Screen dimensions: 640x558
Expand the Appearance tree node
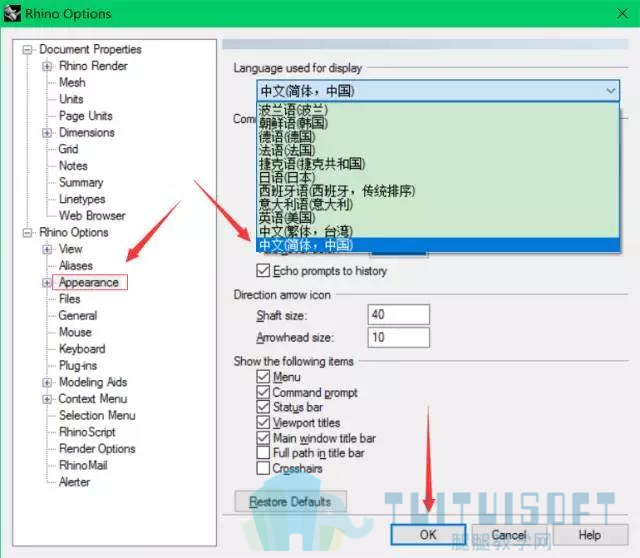(47, 282)
